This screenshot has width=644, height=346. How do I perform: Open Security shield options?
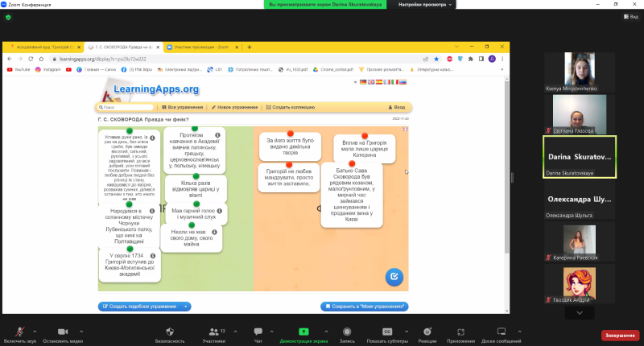pyautogui.click(x=170, y=334)
